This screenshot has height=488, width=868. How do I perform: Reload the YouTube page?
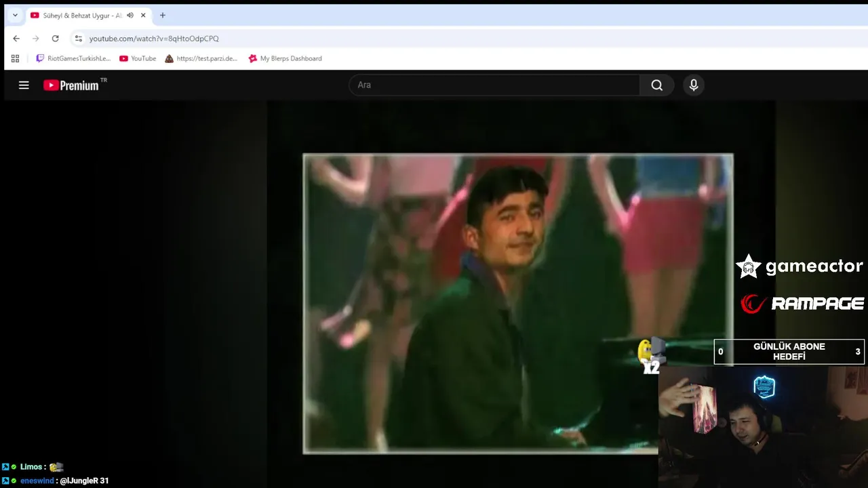pyautogui.click(x=56, y=39)
